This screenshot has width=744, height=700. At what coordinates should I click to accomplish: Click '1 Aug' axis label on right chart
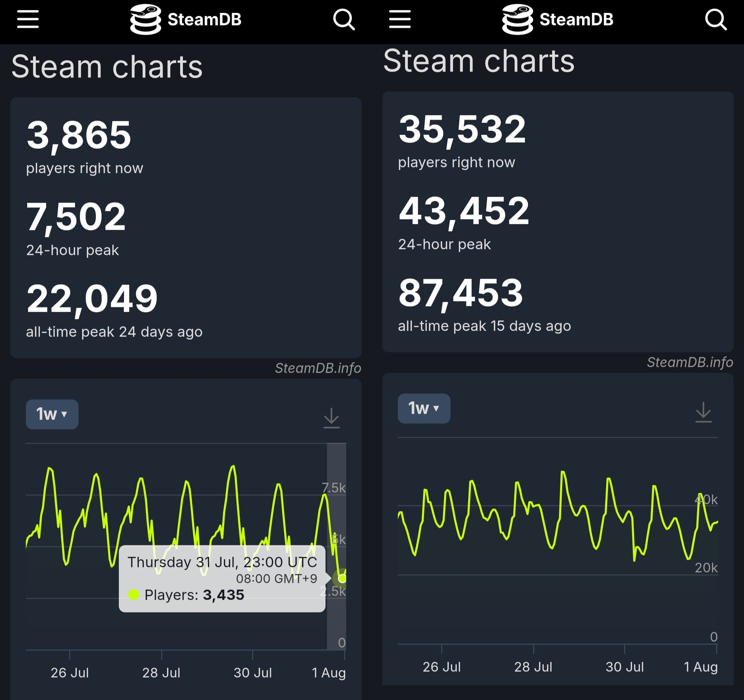coord(701,667)
